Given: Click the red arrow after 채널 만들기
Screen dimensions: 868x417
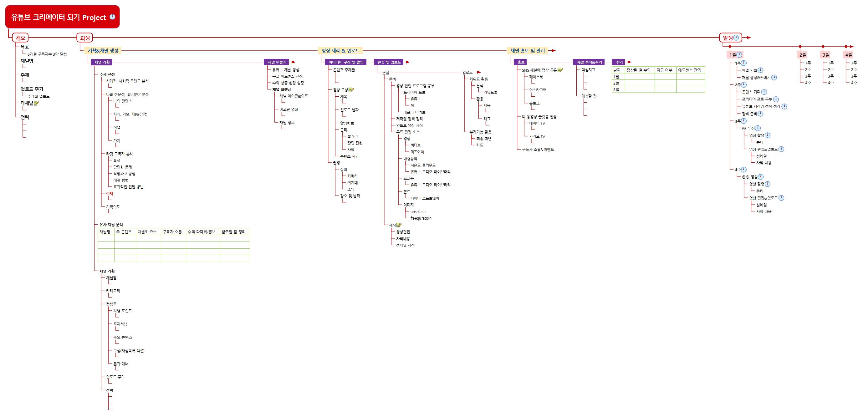Looking at the screenshot, I should click(x=293, y=62).
